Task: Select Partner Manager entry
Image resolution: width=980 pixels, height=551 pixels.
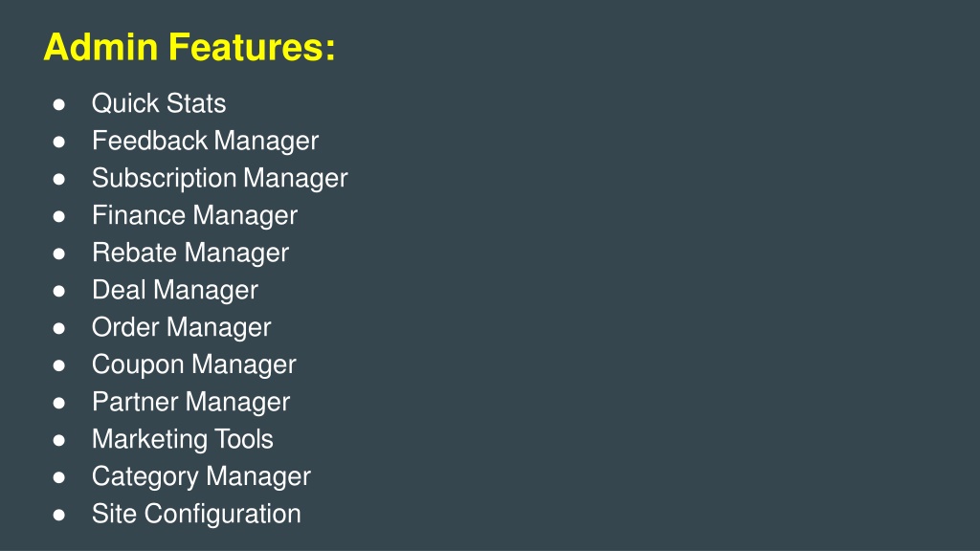Action: (x=190, y=403)
